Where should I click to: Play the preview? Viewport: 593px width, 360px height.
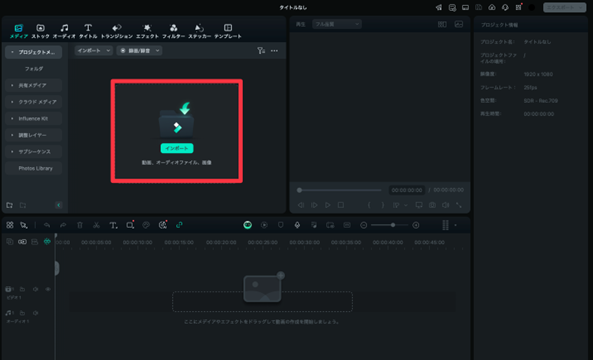(x=328, y=205)
